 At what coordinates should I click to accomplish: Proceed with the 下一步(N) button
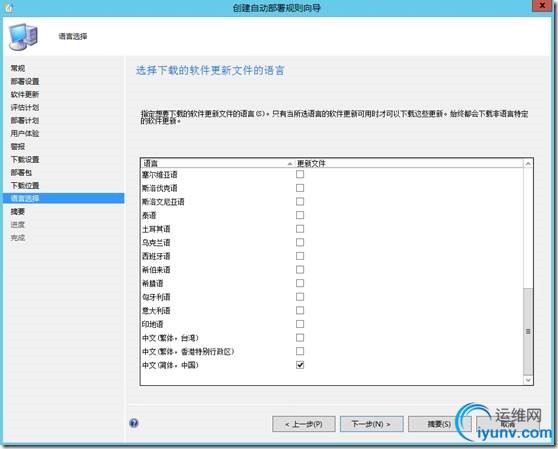(x=372, y=424)
